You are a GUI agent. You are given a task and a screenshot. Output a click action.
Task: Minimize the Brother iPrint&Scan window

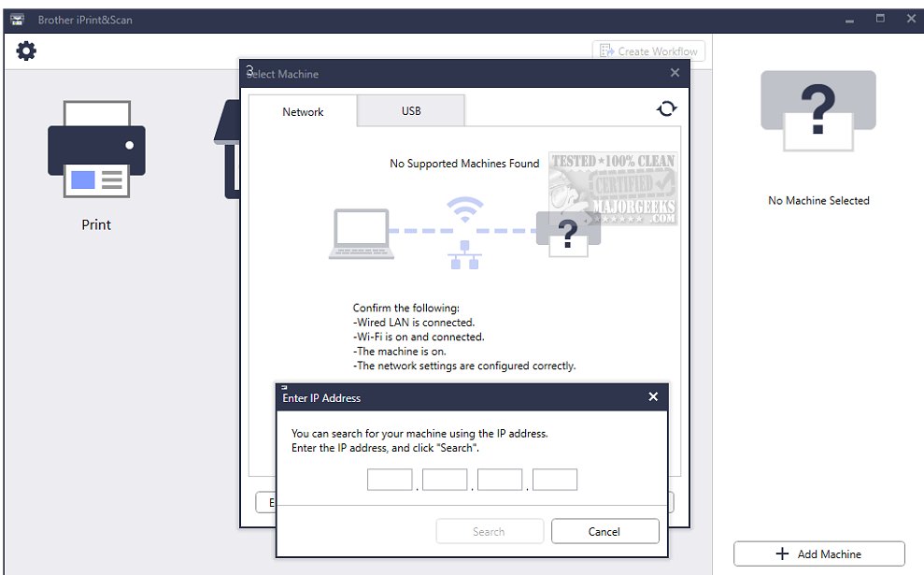(x=849, y=20)
